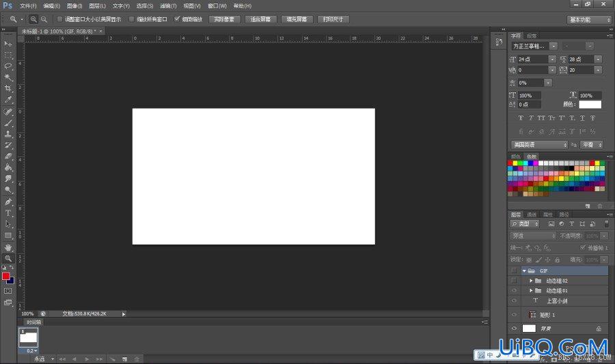
Task: Select the Magic Wand tool
Action: click(x=8, y=77)
